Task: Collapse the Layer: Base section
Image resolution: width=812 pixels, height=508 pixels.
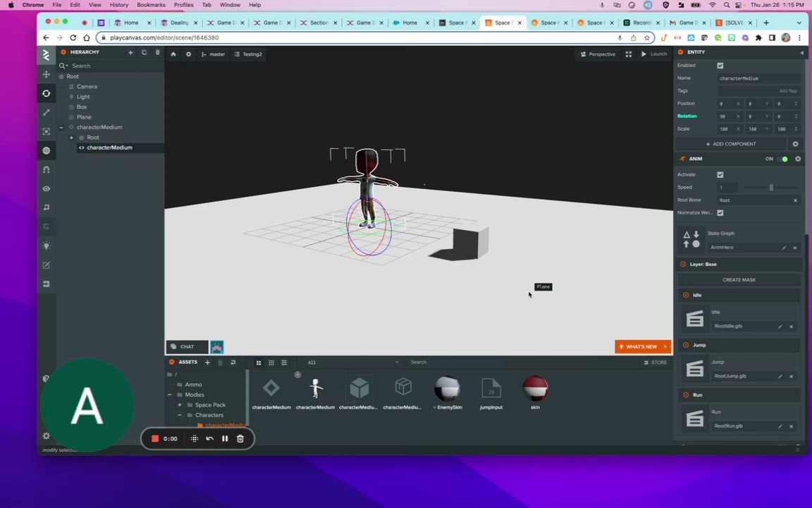Action: coord(683,265)
